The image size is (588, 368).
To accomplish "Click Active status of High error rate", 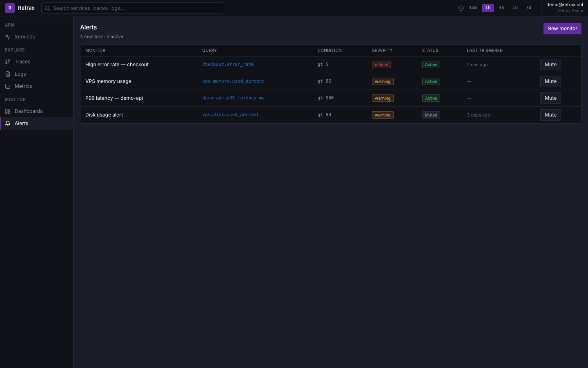I will click(431, 65).
